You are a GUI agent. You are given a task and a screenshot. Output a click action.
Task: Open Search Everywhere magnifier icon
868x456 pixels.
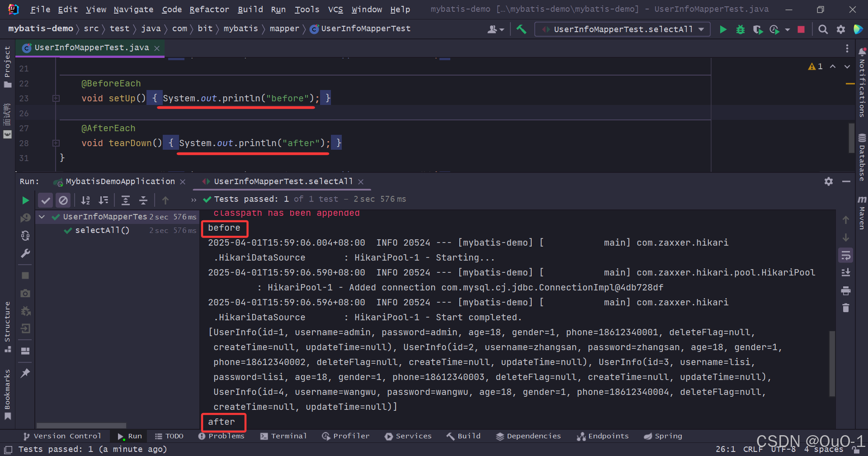tap(823, 29)
